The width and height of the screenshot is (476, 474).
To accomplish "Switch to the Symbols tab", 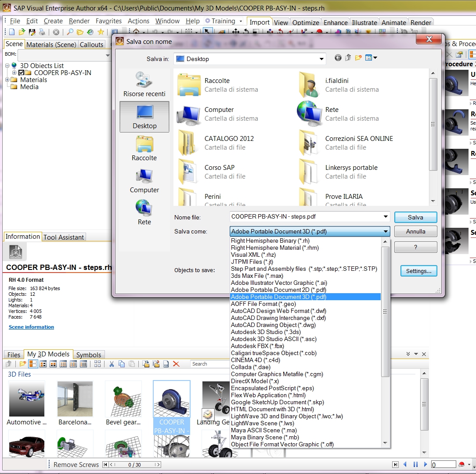I will point(89,355).
